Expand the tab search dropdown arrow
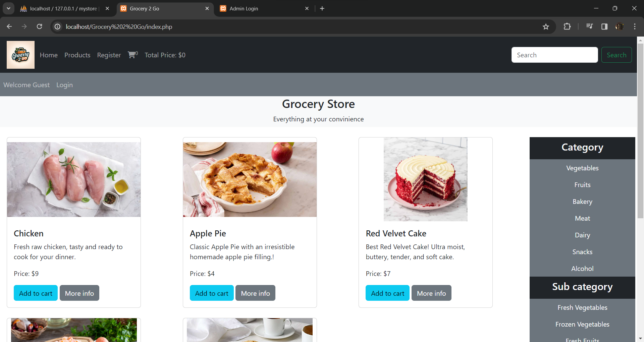The height and width of the screenshot is (342, 644). [x=8, y=8]
